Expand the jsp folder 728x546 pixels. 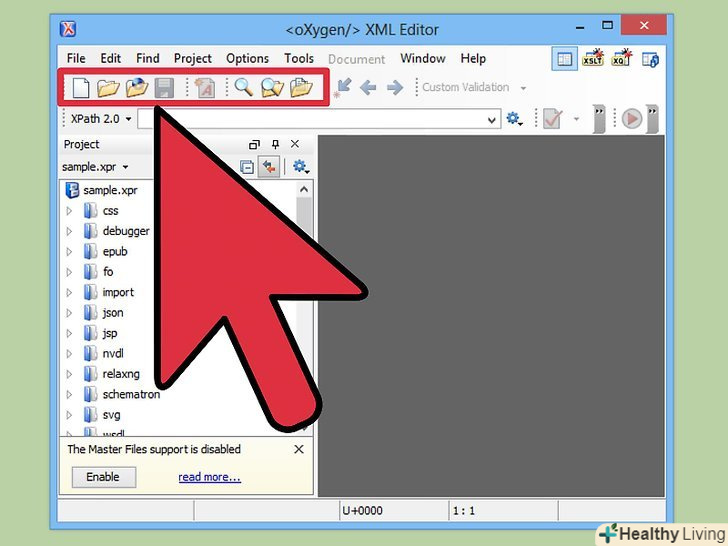[69, 333]
